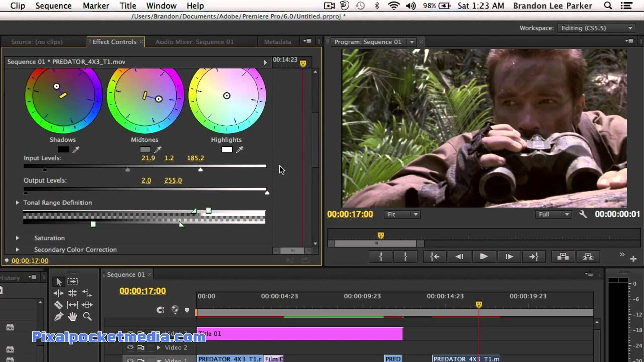Viewport: 644px width, 362px height.
Task: Toggle Sync Lock on the Video 2 track
Action: [x=141, y=347]
